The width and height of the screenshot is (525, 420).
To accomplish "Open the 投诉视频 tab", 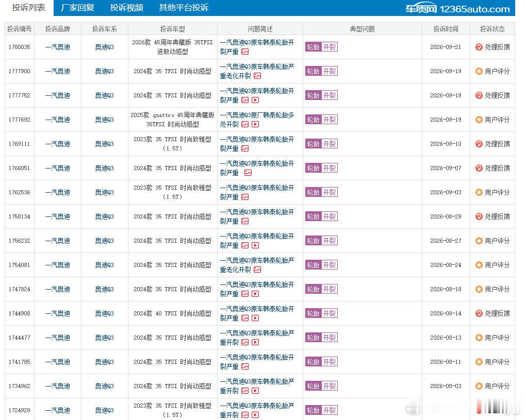I will pos(126,7).
